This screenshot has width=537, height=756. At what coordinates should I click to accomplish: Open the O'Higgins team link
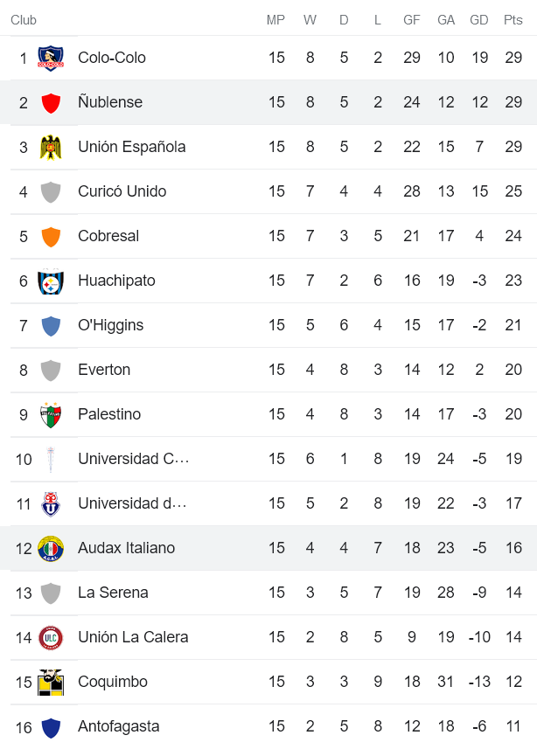(110, 325)
